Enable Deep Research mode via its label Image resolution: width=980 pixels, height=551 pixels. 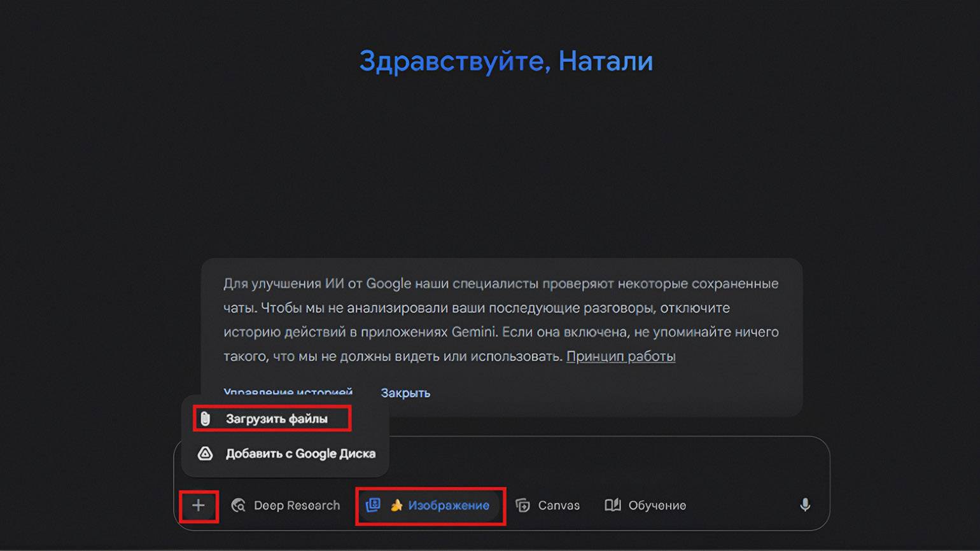tap(297, 506)
